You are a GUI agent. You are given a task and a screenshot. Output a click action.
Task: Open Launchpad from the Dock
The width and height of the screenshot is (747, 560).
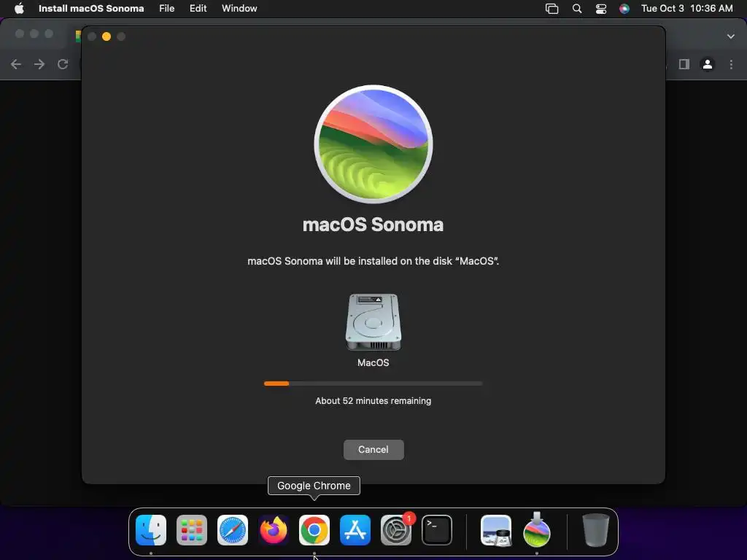192,530
